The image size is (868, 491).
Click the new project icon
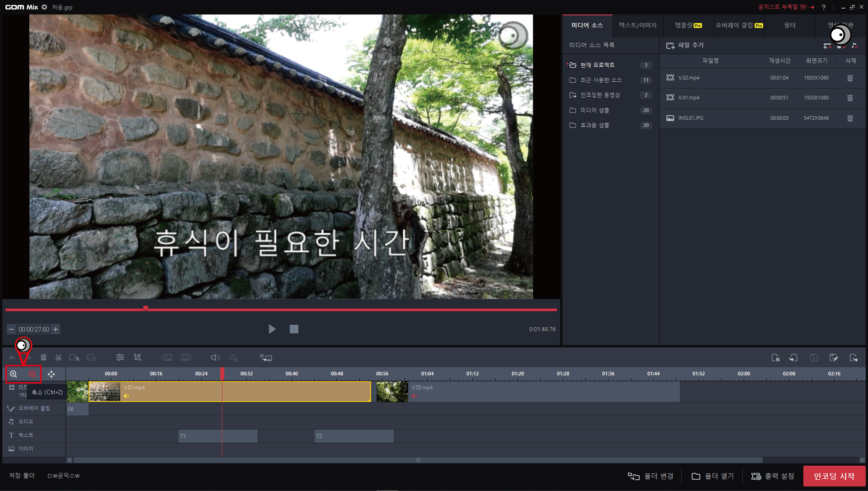pyautogui.click(x=775, y=358)
